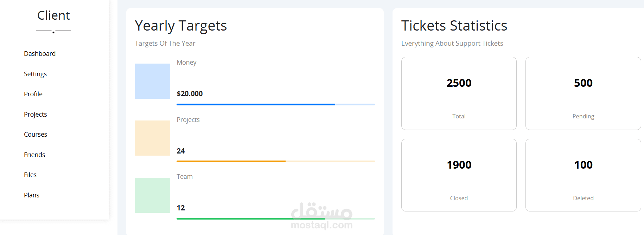Click the orange Projects progress bar
The height and width of the screenshot is (235, 644).
tap(275, 162)
